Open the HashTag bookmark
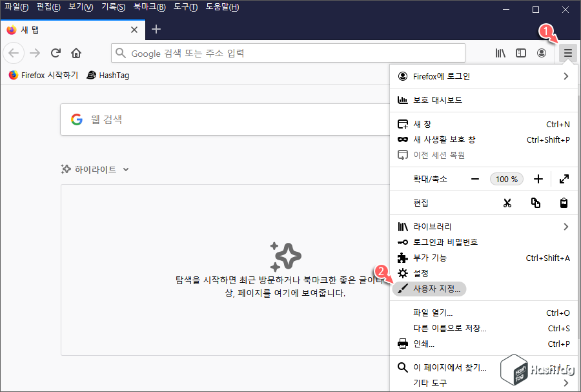 coord(108,75)
